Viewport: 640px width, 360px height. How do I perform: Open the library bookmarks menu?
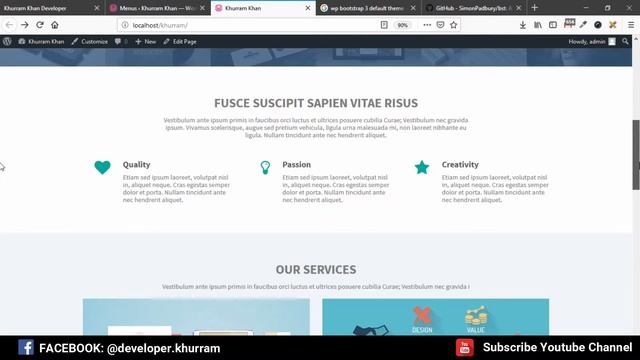[538, 25]
